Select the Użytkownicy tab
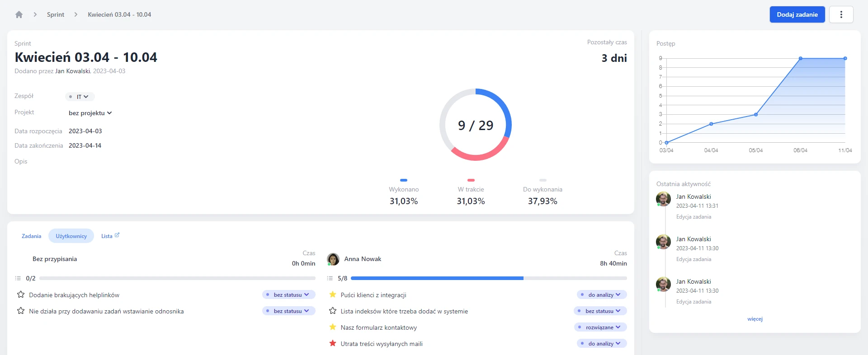 (x=71, y=236)
